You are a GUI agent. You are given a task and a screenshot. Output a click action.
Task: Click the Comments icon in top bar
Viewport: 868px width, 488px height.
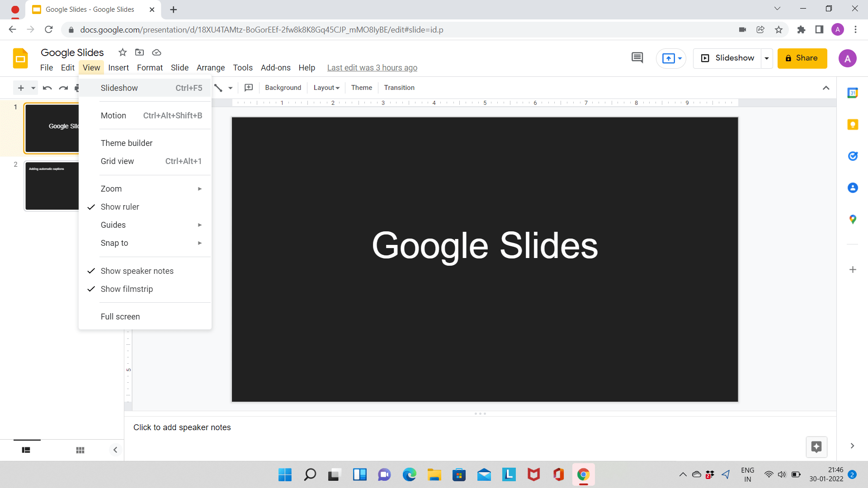pos(637,58)
